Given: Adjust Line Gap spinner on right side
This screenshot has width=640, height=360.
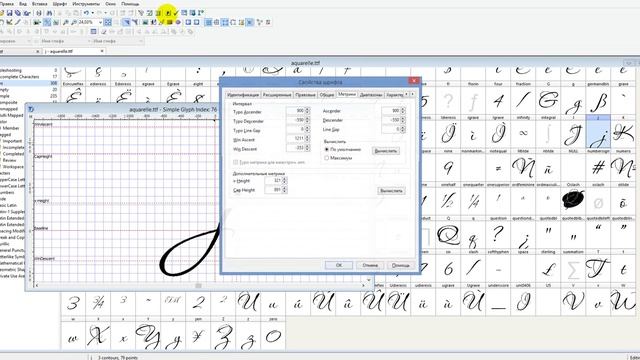Looking at the screenshot, I should coord(403,129).
